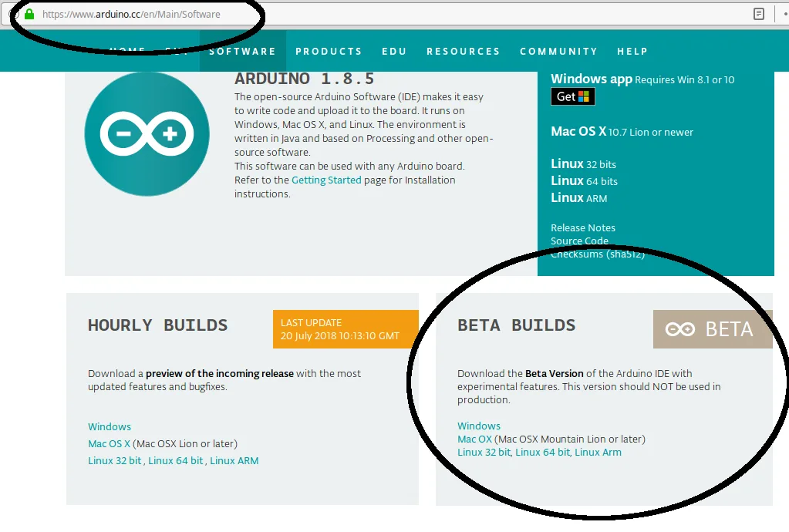
Task: Click the ARDUINO 1.8.5 heading
Action: pyautogui.click(x=305, y=79)
